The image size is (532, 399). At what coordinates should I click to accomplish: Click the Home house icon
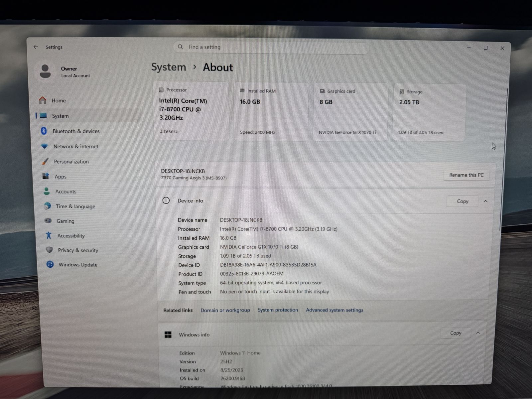tap(43, 100)
